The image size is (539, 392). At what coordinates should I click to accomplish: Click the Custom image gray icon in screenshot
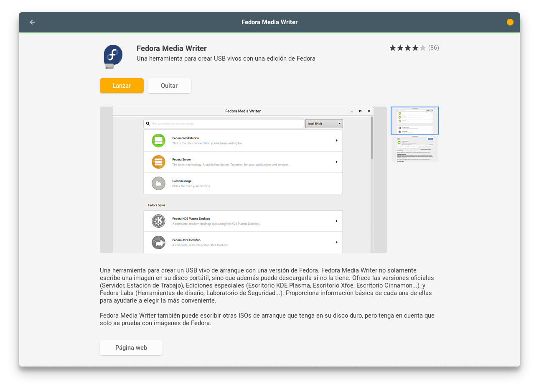tap(158, 183)
